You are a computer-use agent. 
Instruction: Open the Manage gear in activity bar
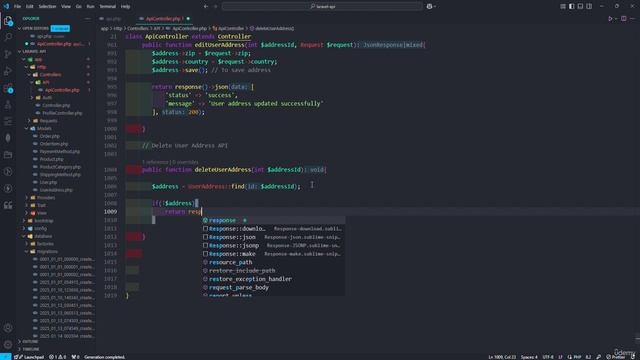pyautogui.click(x=8, y=344)
